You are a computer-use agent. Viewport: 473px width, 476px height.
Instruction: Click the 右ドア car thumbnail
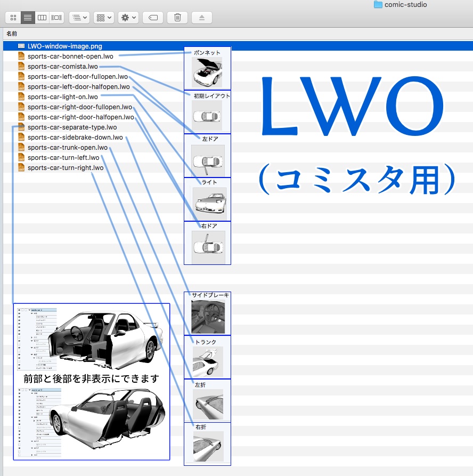point(208,247)
